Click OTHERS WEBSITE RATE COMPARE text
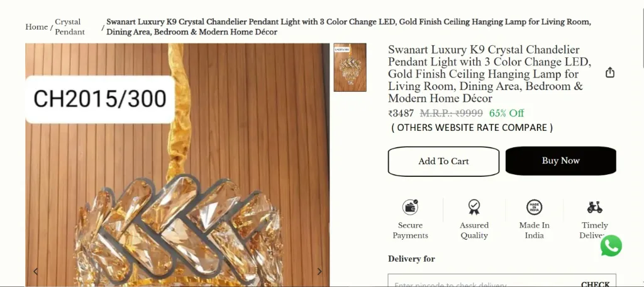Image resolution: width=644 pixels, height=287 pixels. [472, 128]
